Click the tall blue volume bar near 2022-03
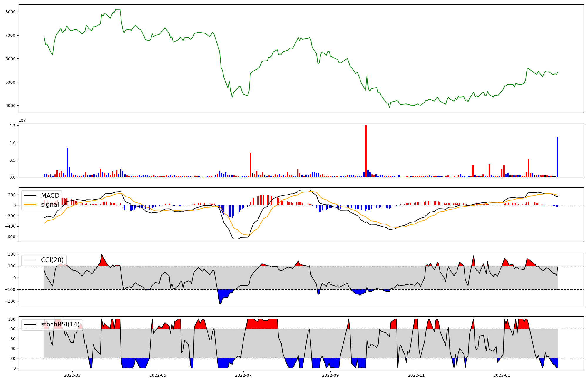 point(67,162)
